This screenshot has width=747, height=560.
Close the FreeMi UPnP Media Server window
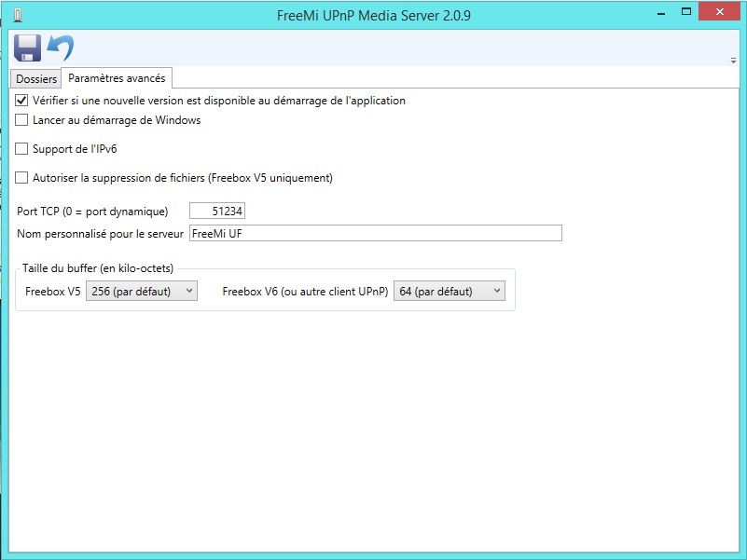719,12
